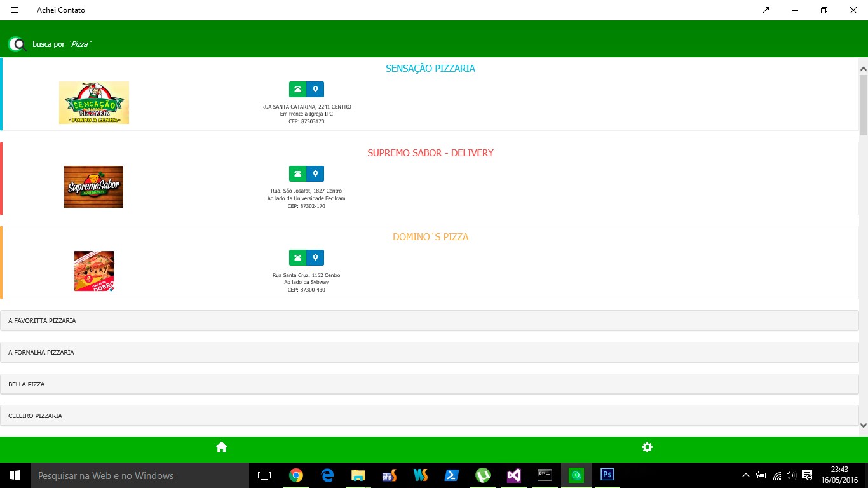Expand A FORNALHA PIZZARIA row
The width and height of the screenshot is (868, 488).
coord(430,353)
